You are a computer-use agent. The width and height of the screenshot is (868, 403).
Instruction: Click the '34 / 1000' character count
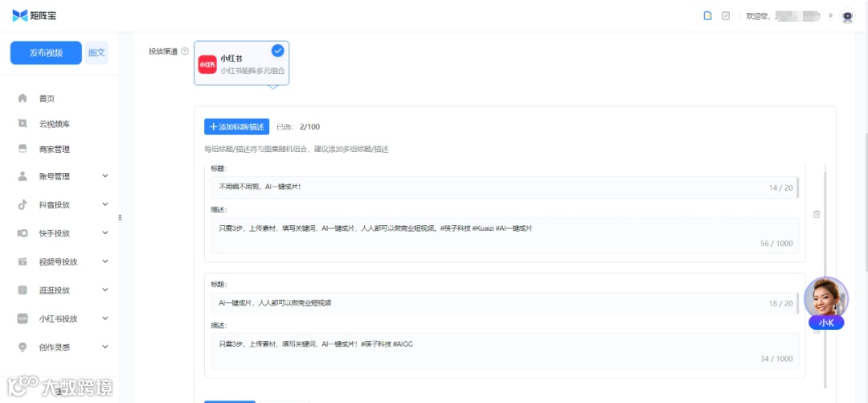pyautogui.click(x=776, y=360)
